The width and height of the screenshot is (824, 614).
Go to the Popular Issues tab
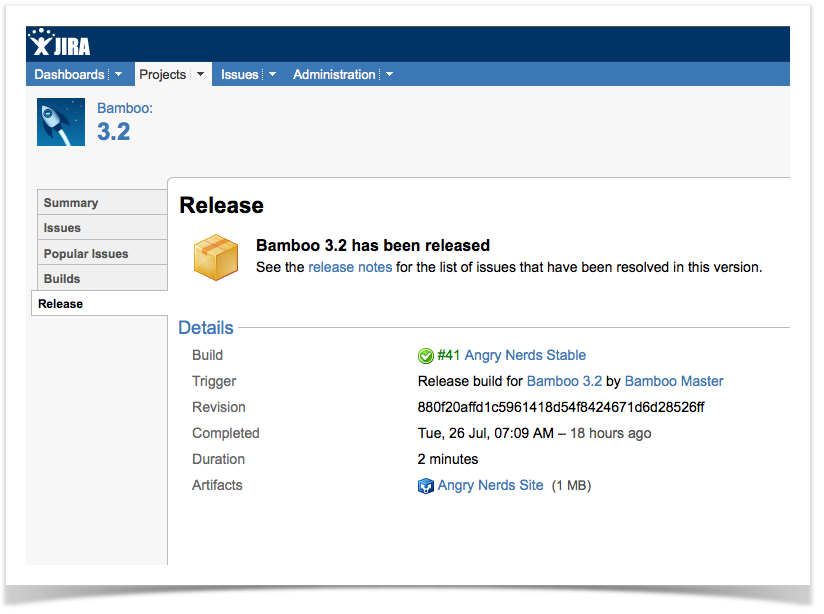(86, 254)
